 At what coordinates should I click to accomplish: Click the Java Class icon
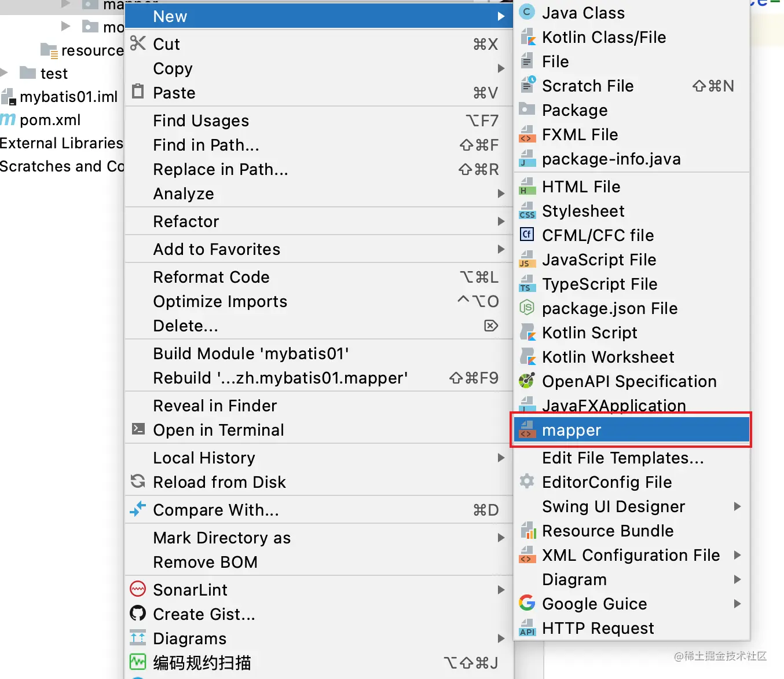pos(527,12)
